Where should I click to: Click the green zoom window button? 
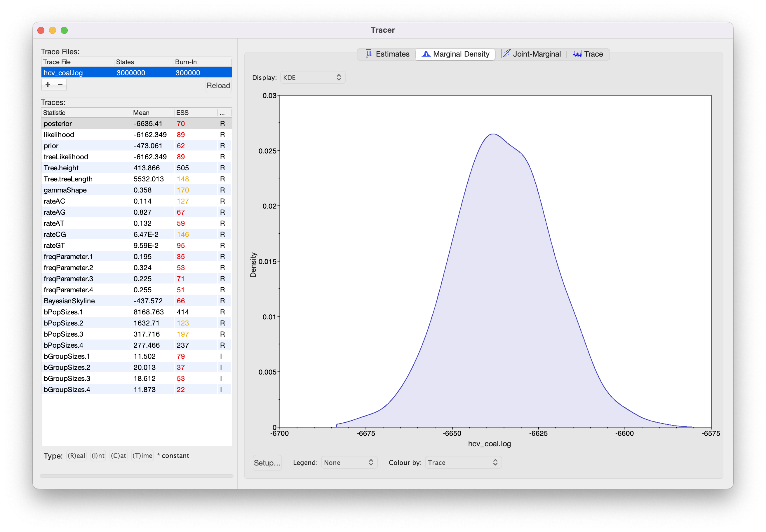(65, 30)
